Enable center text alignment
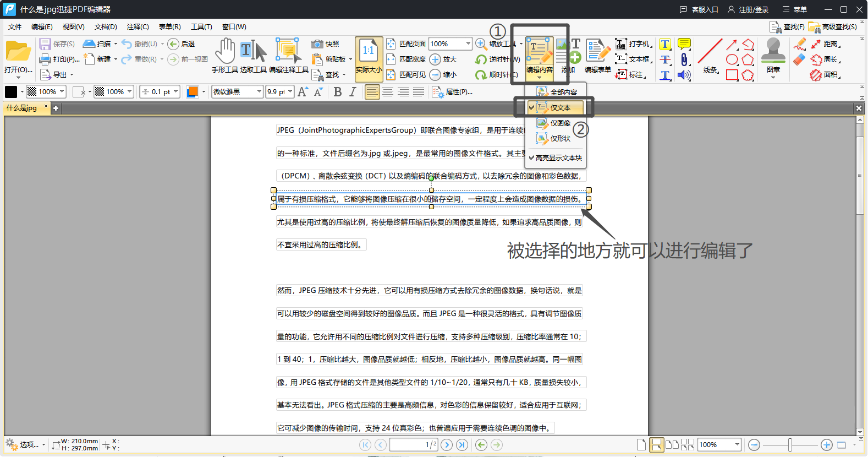This screenshot has height=457, width=868. (x=388, y=92)
